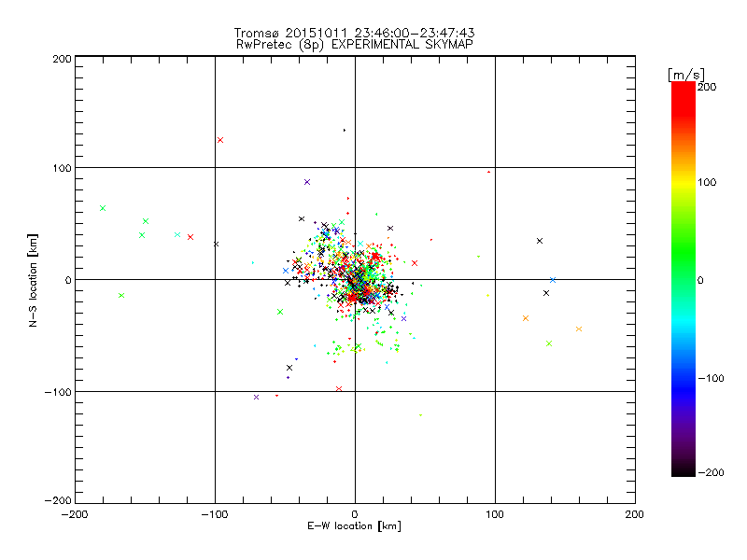Image resolution: width=747 pixels, height=560 pixels.
Task: Click N-S axis tick label -100
Action: tap(58, 392)
